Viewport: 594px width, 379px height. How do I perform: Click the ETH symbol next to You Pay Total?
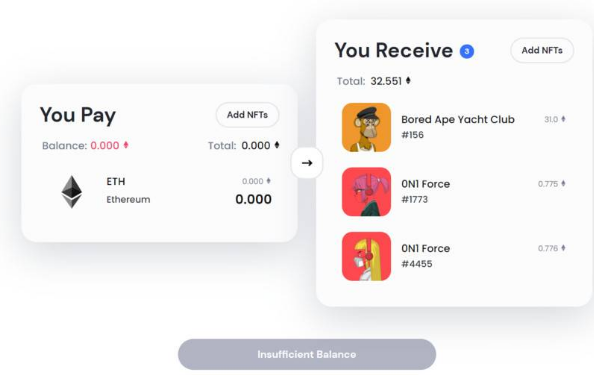(277, 145)
